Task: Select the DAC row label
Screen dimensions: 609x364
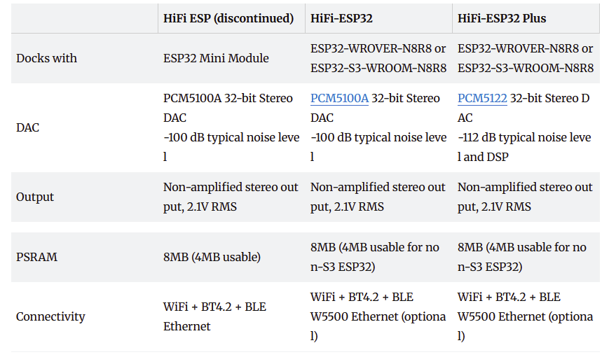Action: (27, 127)
